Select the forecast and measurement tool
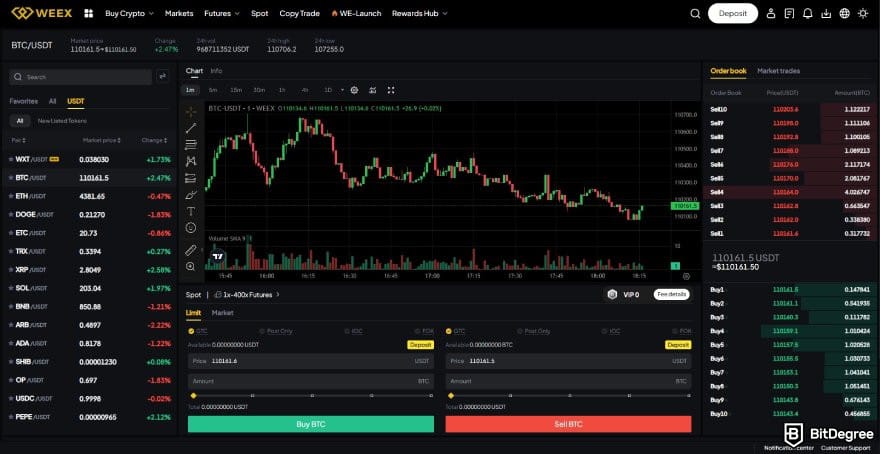Image resolution: width=880 pixels, height=454 pixels. click(191, 178)
